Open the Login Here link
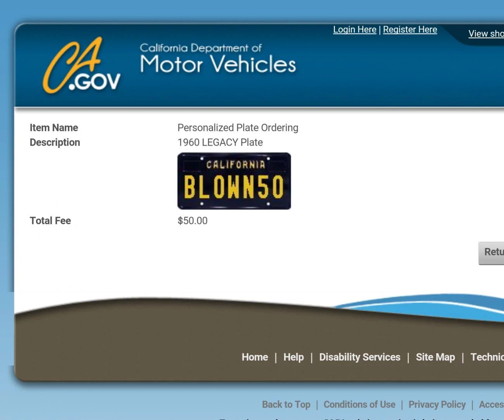The height and width of the screenshot is (420, 504). [x=355, y=29]
